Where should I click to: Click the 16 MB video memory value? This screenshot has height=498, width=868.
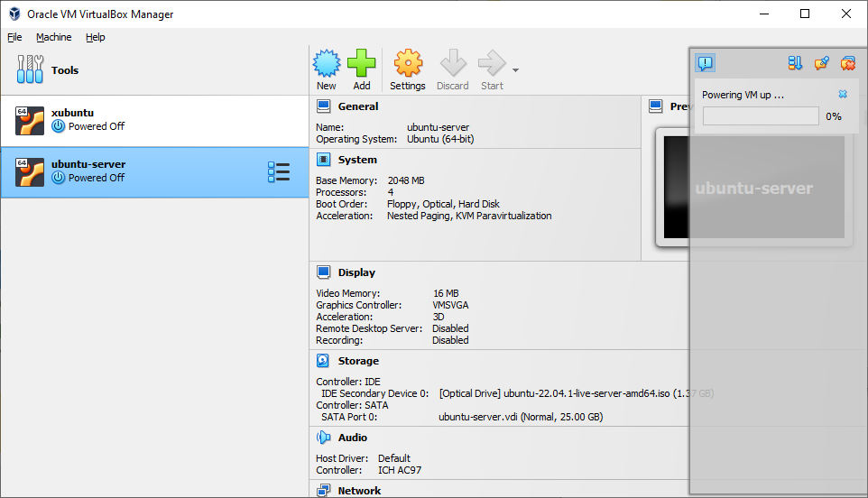pyautogui.click(x=446, y=293)
